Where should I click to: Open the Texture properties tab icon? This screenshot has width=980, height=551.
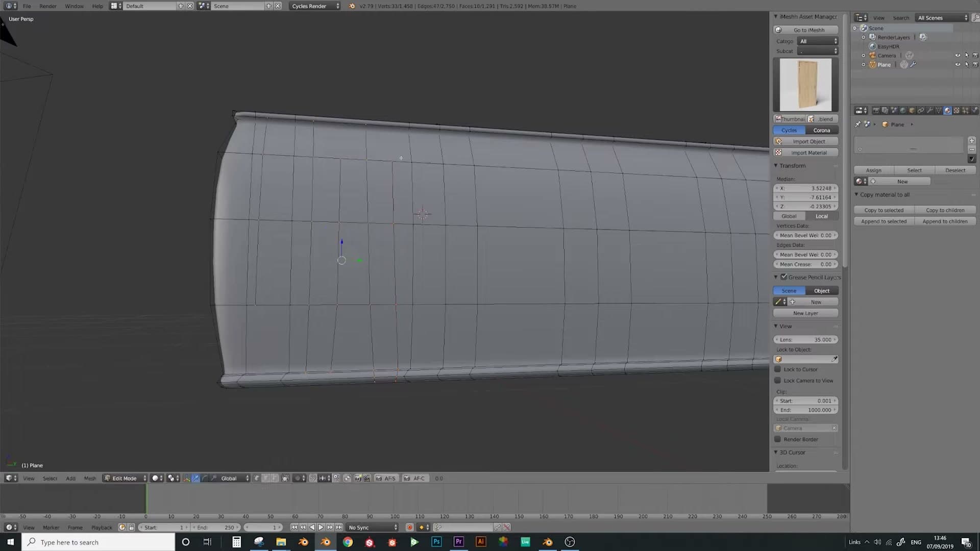957,110
